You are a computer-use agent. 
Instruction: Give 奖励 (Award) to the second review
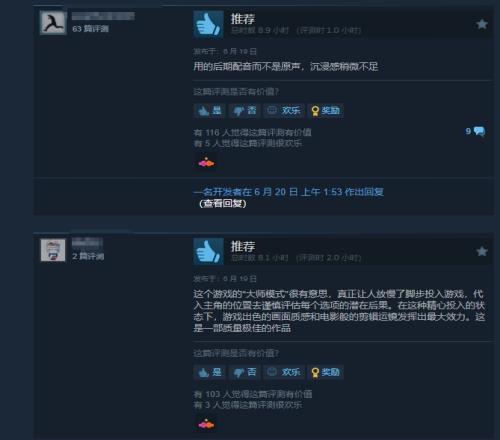click(x=325, y=372)
